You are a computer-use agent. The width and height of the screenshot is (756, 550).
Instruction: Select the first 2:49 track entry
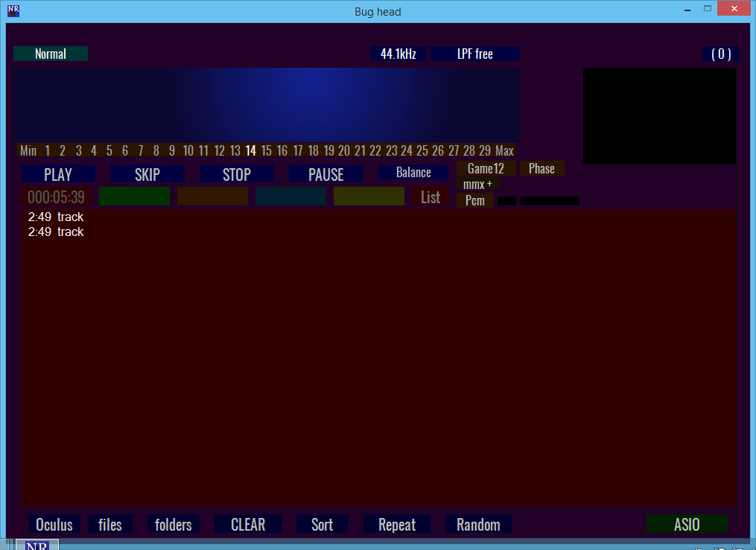(56, 217)
